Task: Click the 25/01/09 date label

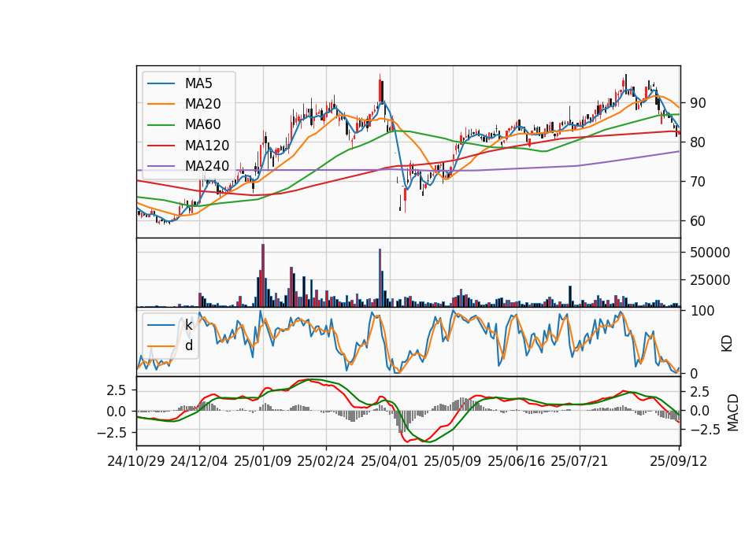Action: [x=263, y=461]
